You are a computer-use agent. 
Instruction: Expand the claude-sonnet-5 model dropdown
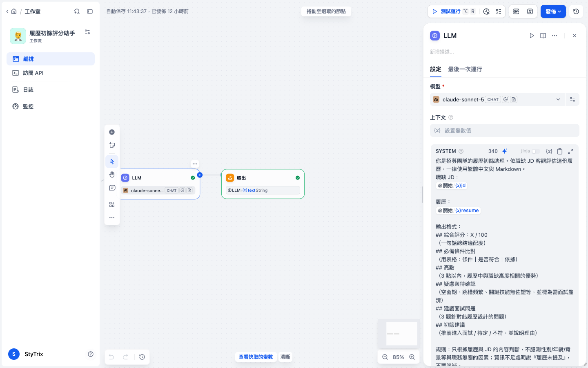click(x=497, y=99)
